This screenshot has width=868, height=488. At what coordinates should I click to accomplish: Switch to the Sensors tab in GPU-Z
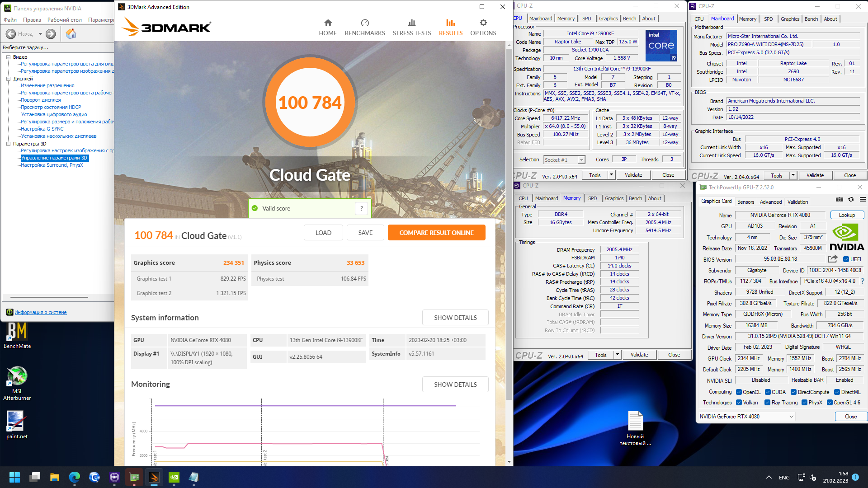click(745, 202)
